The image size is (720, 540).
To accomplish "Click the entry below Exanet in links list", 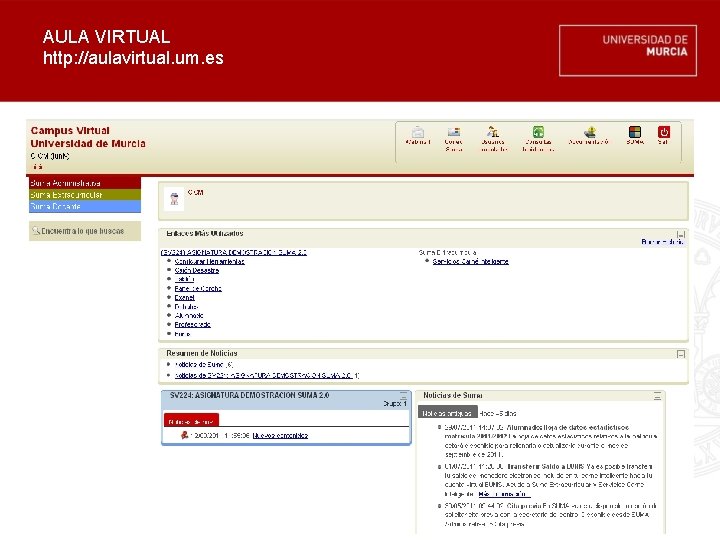I will coord(186,307).
